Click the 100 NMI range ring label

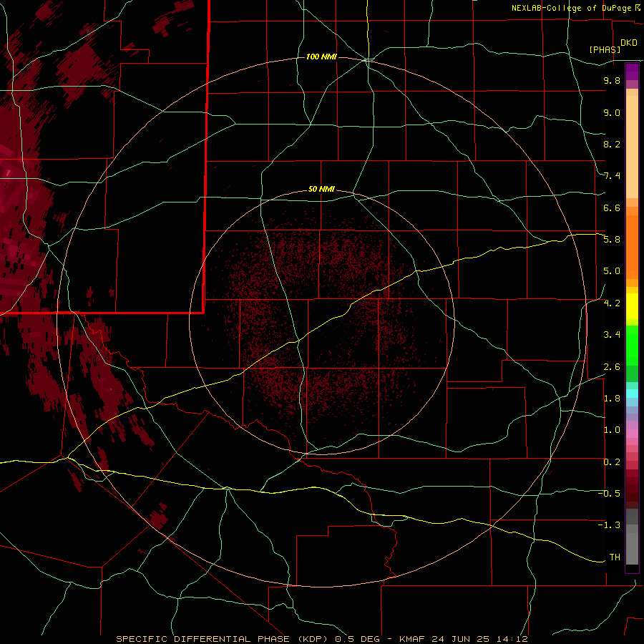(x=321, y=57)
